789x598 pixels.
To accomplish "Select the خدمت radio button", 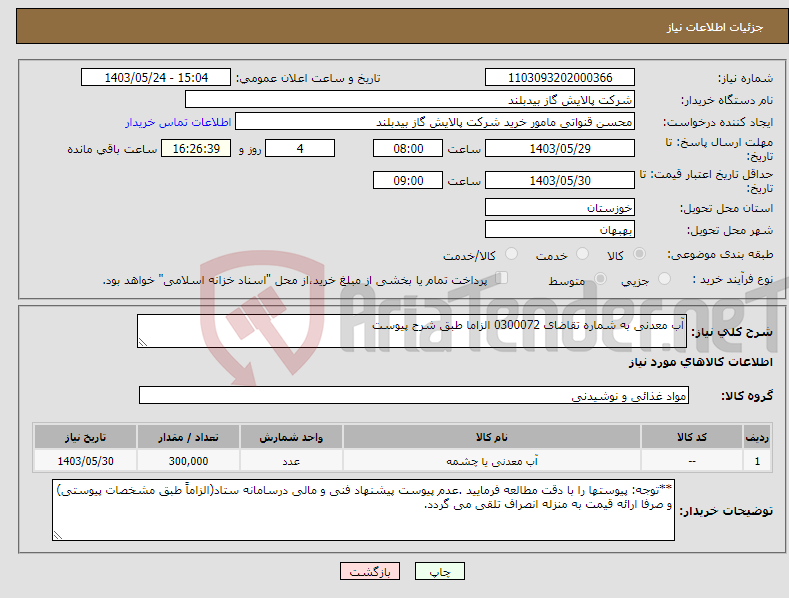I will [x=582, y=254].
